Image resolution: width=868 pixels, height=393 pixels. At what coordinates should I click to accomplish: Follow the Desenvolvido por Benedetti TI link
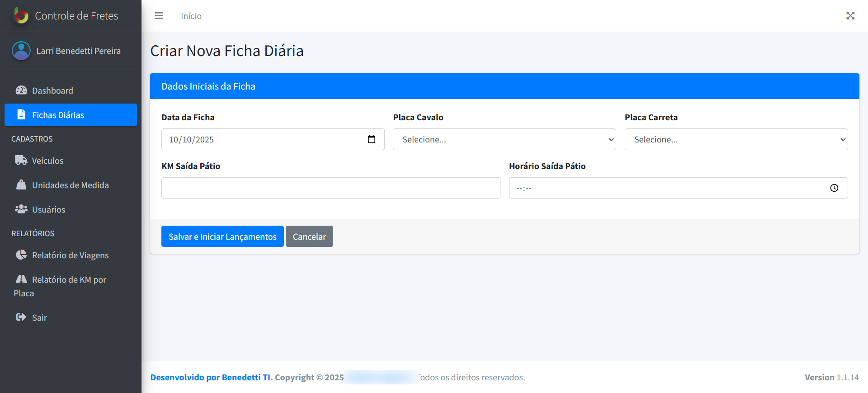[x=211, y=377]
